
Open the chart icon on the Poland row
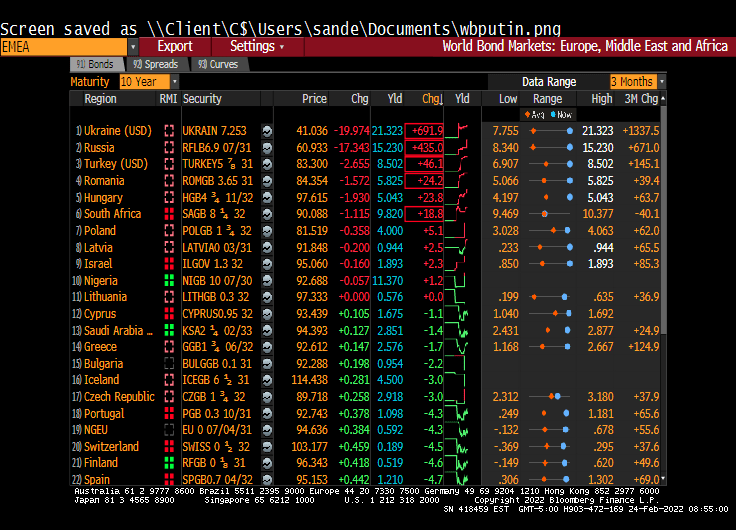(267, 231)
